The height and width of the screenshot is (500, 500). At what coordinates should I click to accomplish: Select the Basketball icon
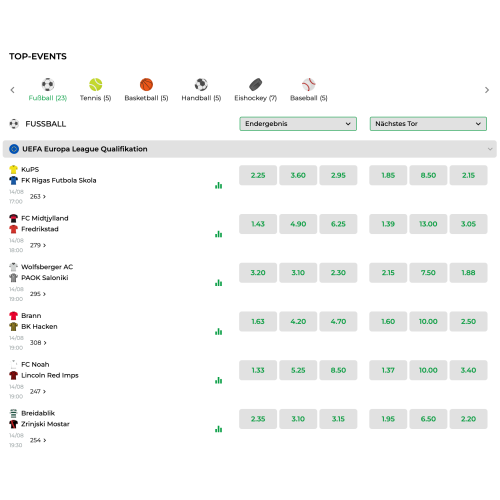(146, 85)
